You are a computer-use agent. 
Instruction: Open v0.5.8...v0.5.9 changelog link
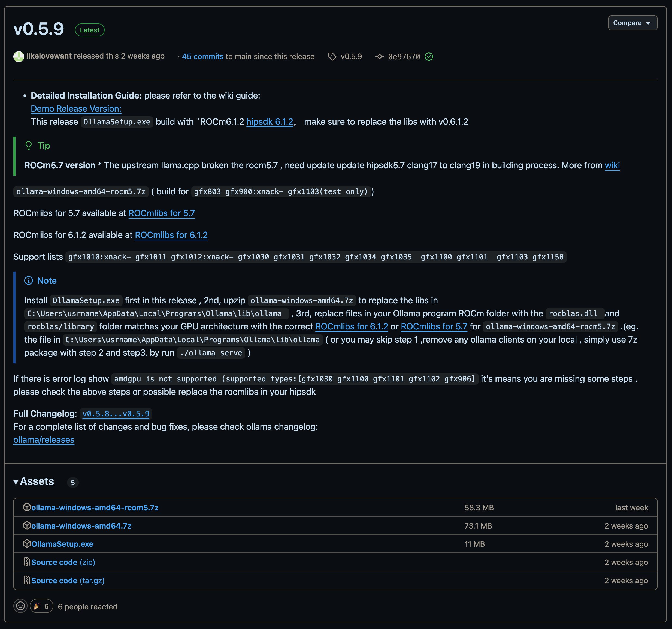coord(116,413)
